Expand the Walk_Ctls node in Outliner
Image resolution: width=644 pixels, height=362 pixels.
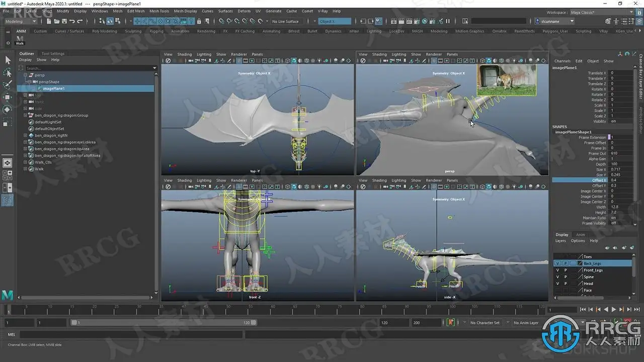(x=25, y=162)
